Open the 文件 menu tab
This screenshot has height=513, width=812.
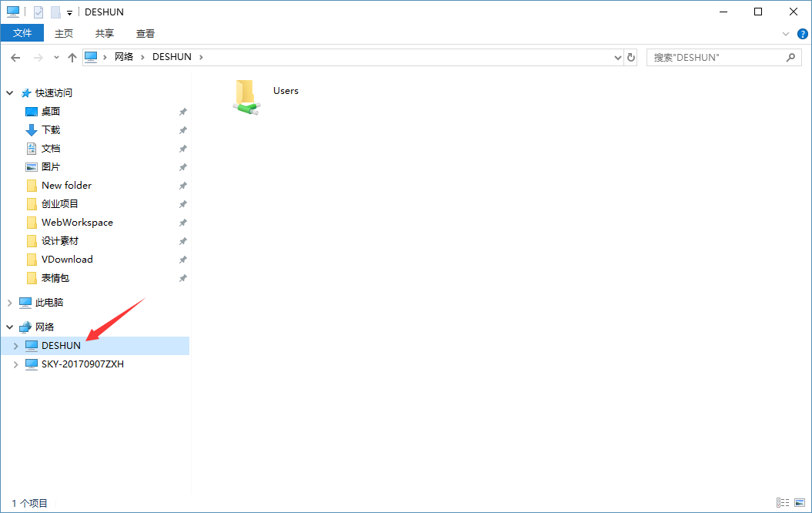(22, 33)
